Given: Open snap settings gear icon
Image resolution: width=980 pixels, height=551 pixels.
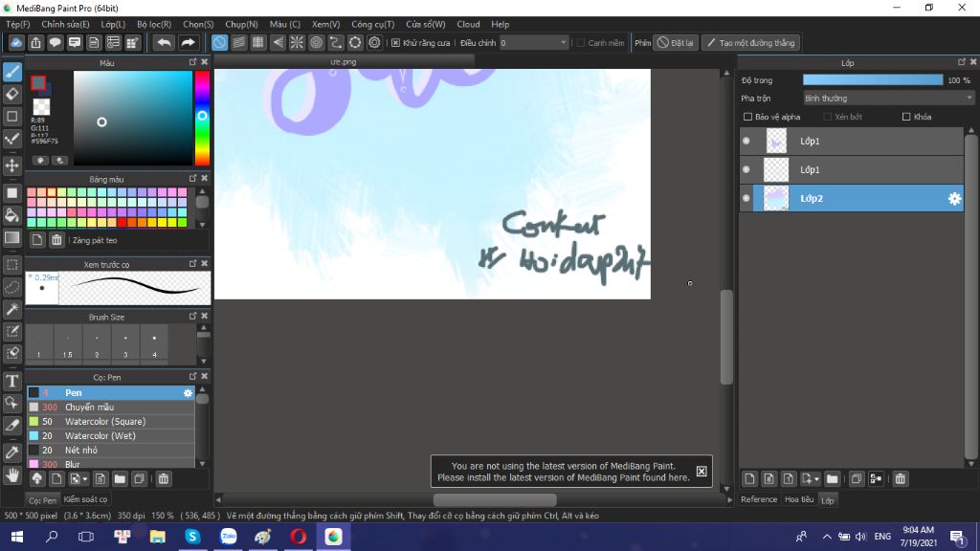Looking at the screenshot, I should pos(374,42).
